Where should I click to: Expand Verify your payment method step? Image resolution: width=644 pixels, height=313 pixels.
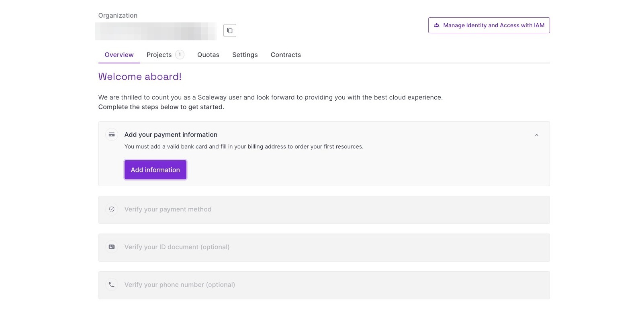pyautogui.click(x=324, y=210)
